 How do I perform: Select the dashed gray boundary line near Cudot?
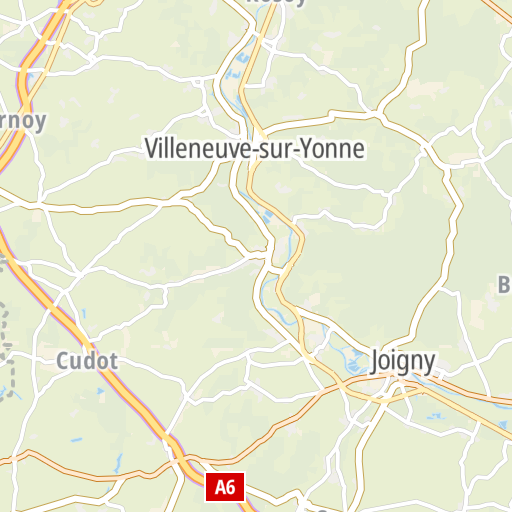(7, 347)
